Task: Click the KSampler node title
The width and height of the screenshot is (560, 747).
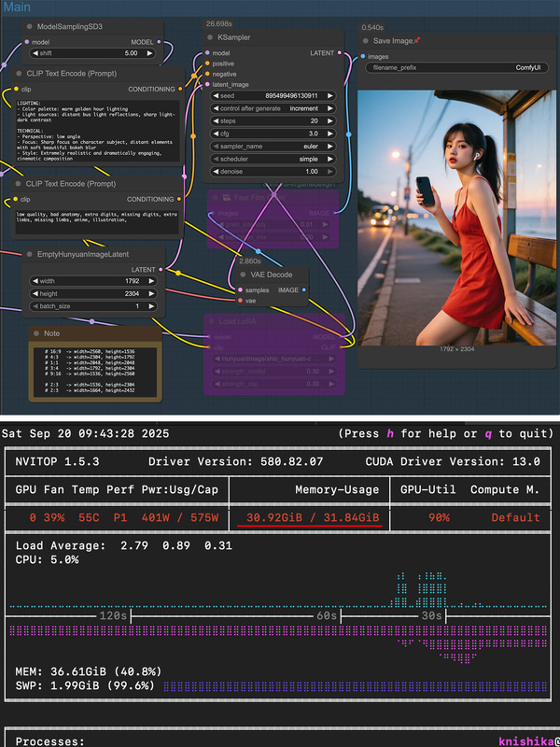Action: [234, 37]
